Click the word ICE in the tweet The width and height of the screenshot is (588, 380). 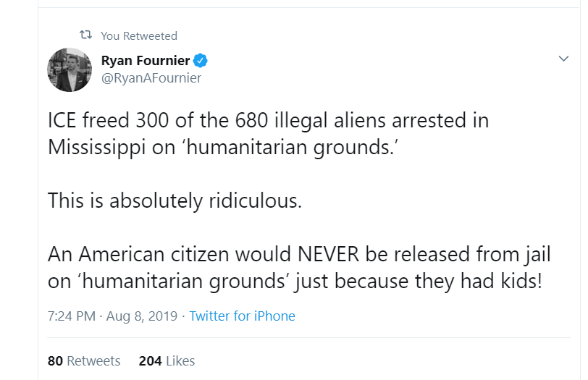pos(62,120)
